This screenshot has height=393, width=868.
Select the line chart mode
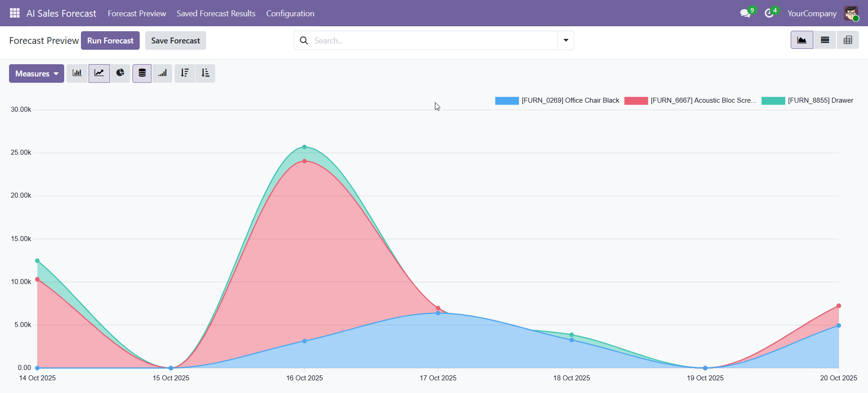click(x=99, y=73)
